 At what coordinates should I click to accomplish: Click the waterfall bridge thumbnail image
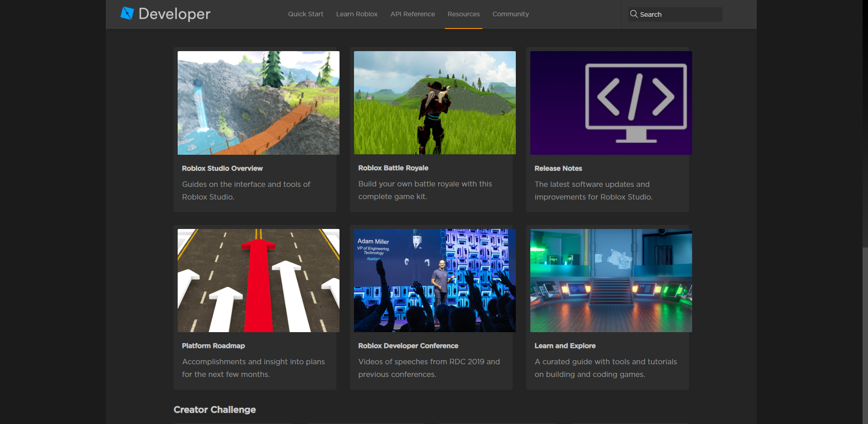click(x=258, y=103)
